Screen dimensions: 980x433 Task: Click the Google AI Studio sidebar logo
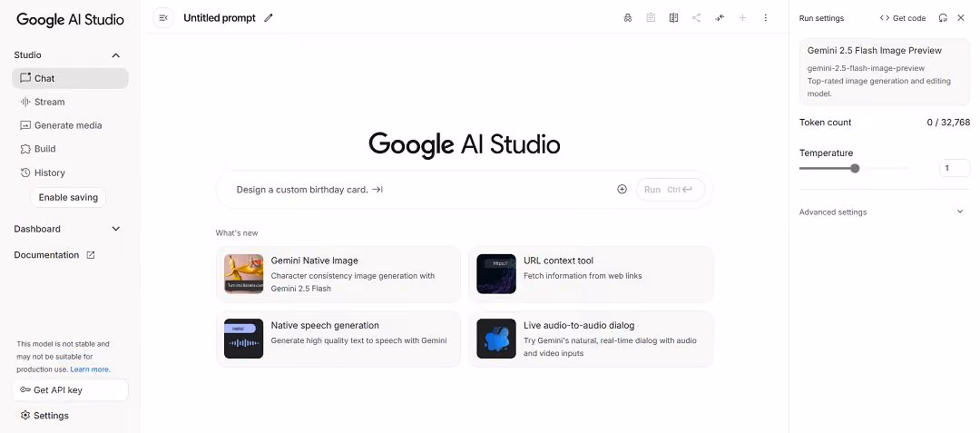point(70,19)
